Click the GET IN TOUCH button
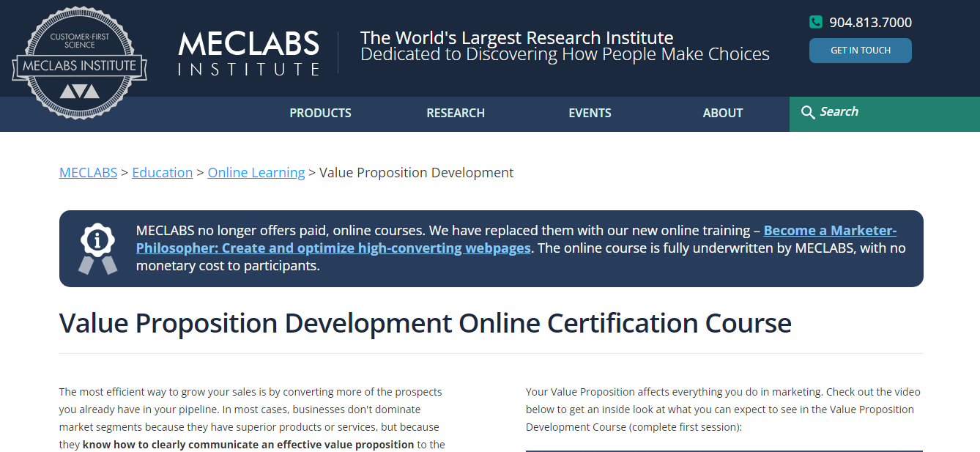Image resolution: width=980 pixels, height=452 pixels. (860, 50)
